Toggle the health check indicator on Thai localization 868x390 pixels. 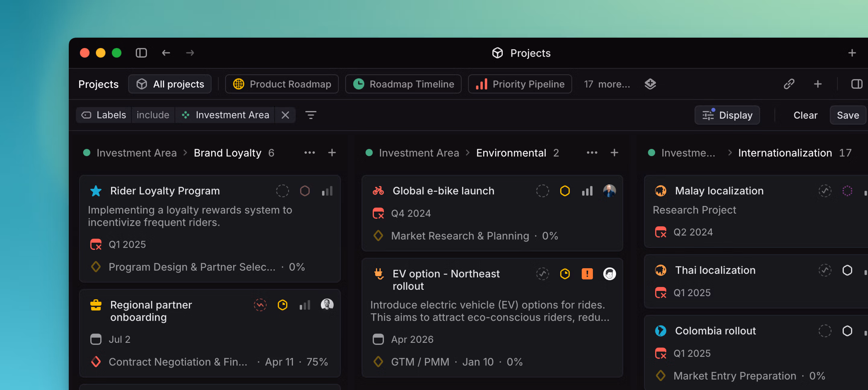coord(825,270)
